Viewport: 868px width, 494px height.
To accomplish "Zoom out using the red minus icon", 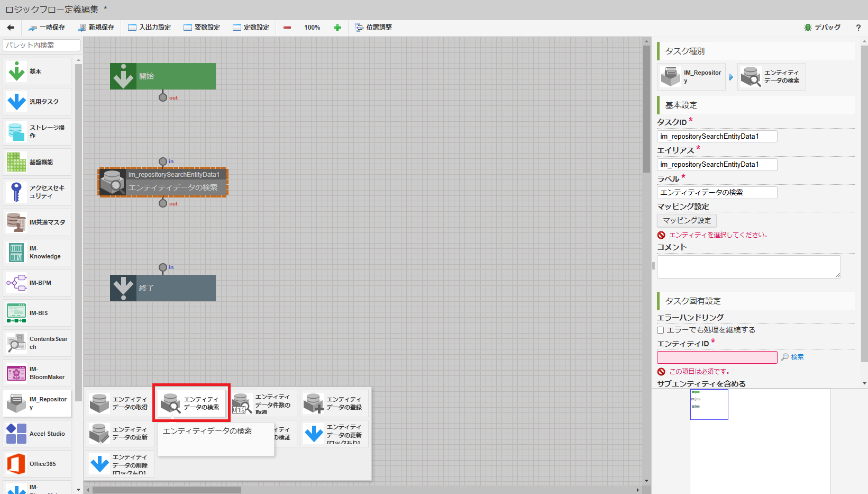I will [287, 27].
